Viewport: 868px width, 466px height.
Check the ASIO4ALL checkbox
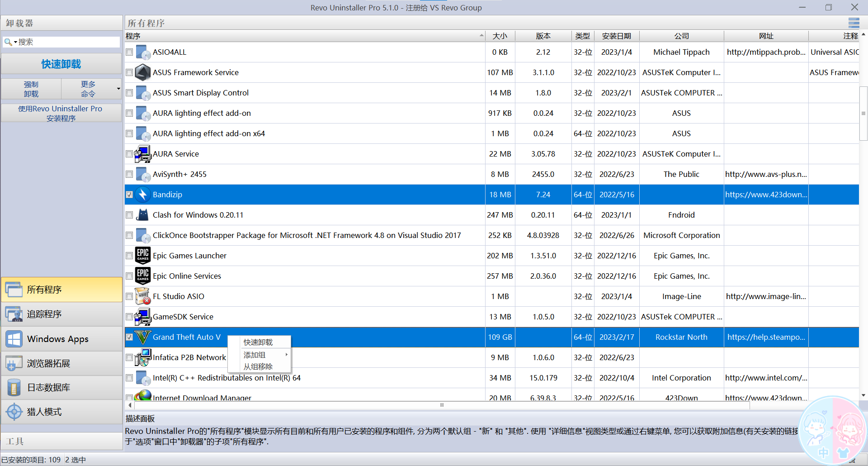(x=129, y=52)
